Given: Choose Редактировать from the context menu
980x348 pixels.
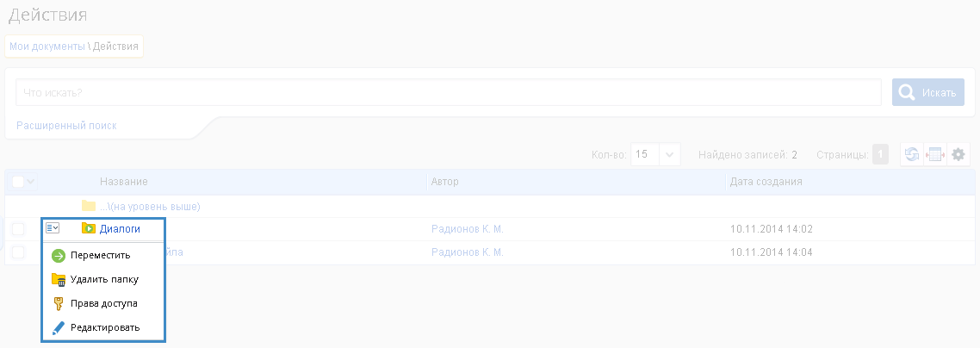Looking at the screenshot, I should [x=105, y=327].
